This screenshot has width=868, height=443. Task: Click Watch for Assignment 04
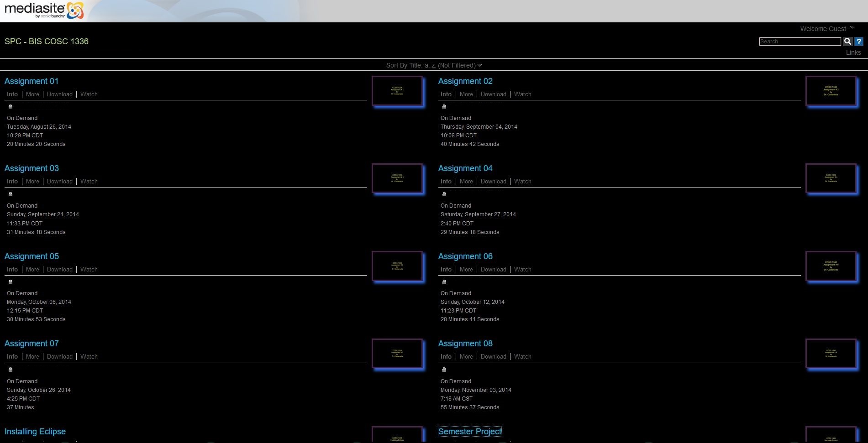click(x=523, y=181)
